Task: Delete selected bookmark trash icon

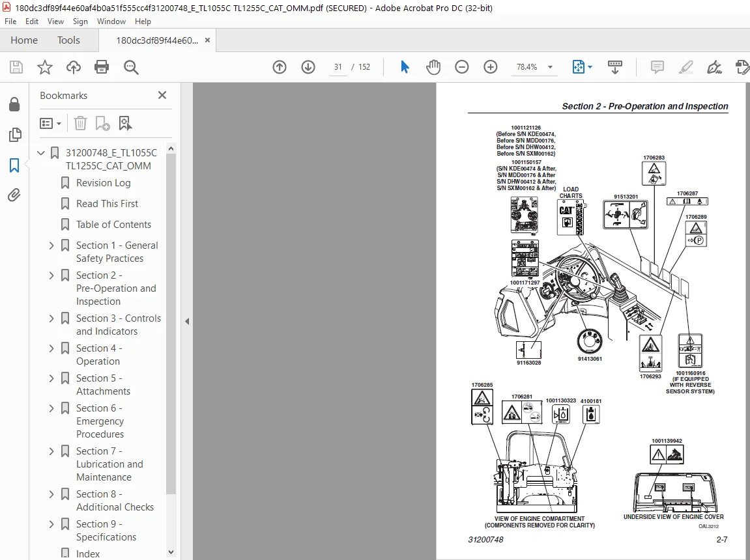Action: coord(80,123)
